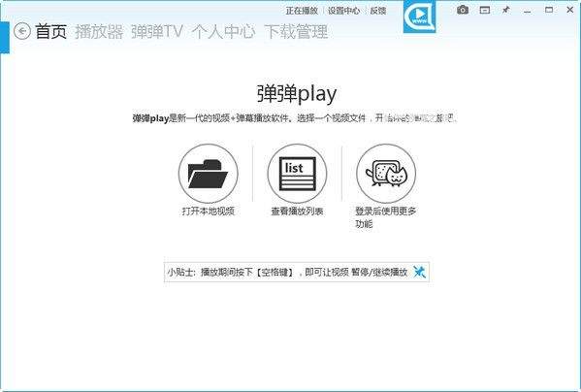Open 设置中心 settings link
The image size is (581, 392).
click(343, 11)
